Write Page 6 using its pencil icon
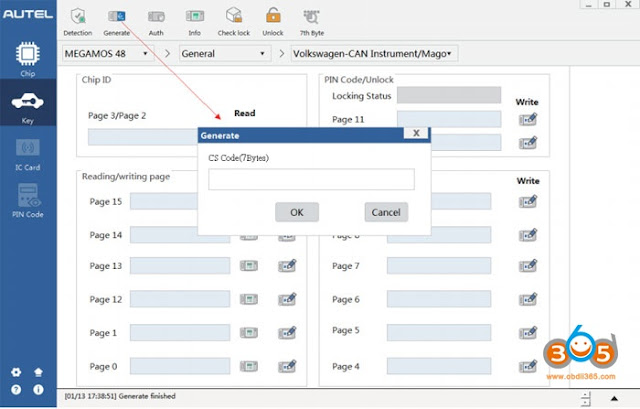640x409 pixels. 528,299
